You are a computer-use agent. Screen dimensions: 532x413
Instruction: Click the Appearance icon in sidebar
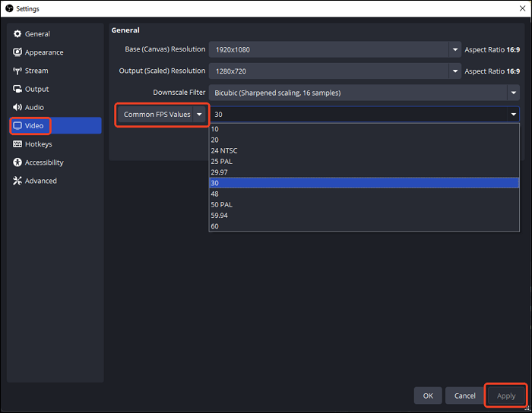point(17,52)
